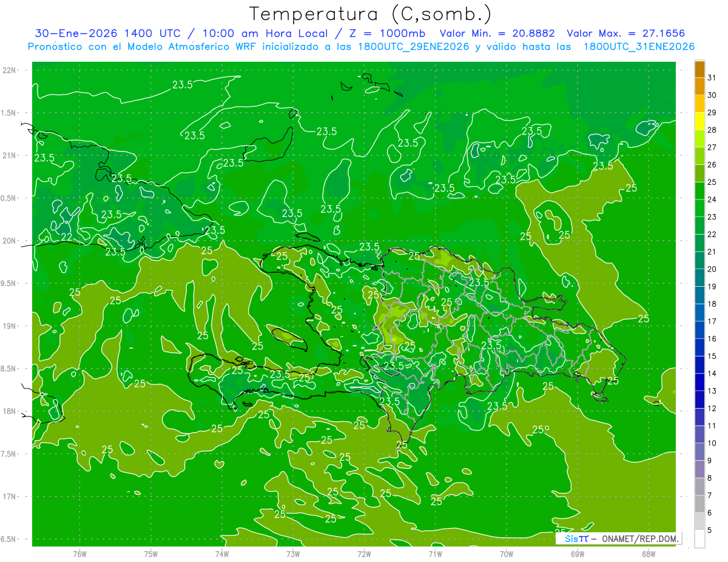
Task: Click the purple color bar swatch between 9 and 10
Action: click(699, 452)
